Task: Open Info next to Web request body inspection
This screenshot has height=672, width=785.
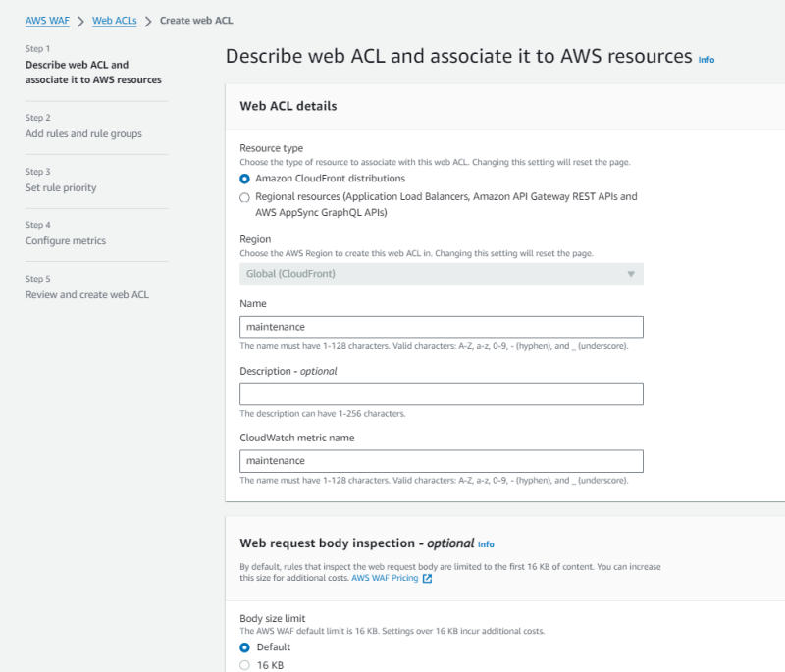Action: (x=486, y=544)
